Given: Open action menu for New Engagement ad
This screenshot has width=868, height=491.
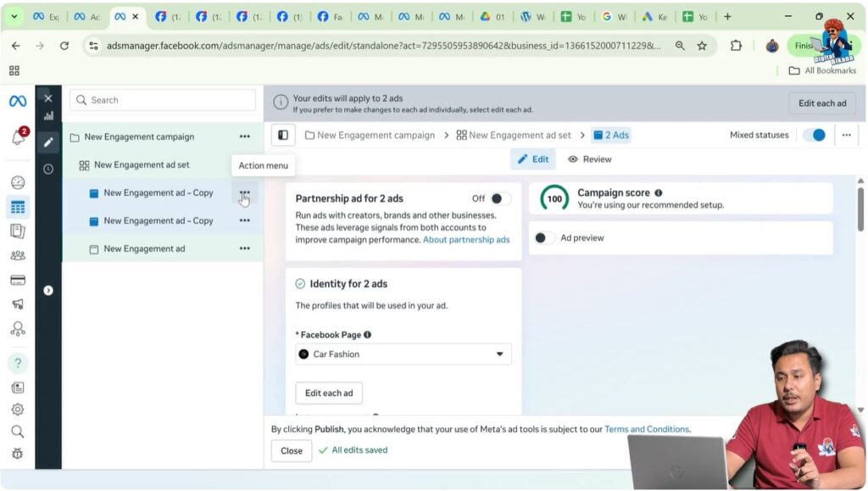Looking at the screenshot, I should click(x=245, y=248).
